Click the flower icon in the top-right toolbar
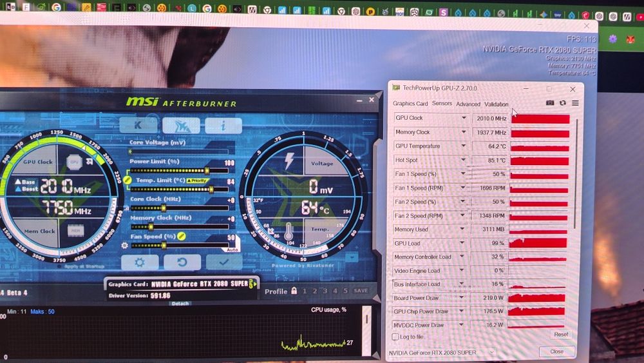Image resolution: width=644 pixels, height=363 pixels. coord(613,39)
